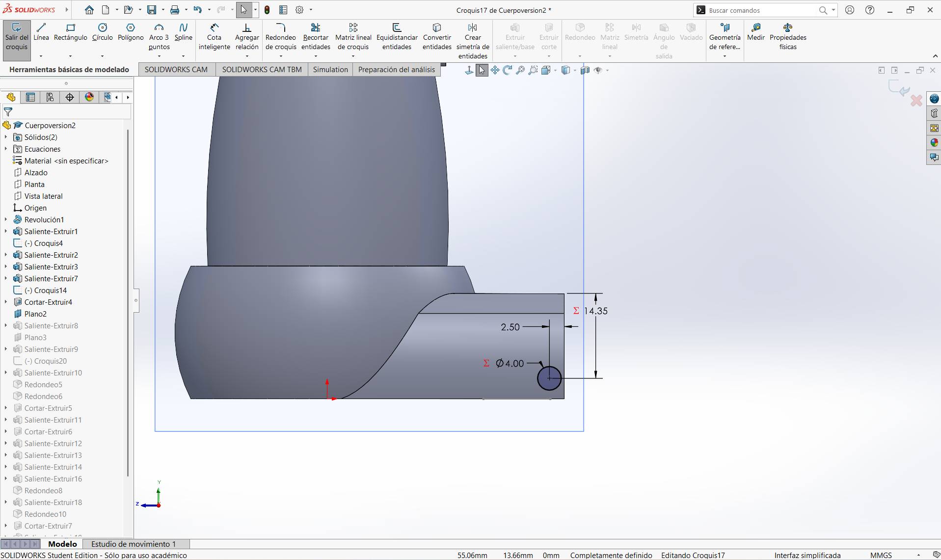Open the Simulation tab
Image resolution: width=941 pixels, height=560 pixels.
(330, 70)
